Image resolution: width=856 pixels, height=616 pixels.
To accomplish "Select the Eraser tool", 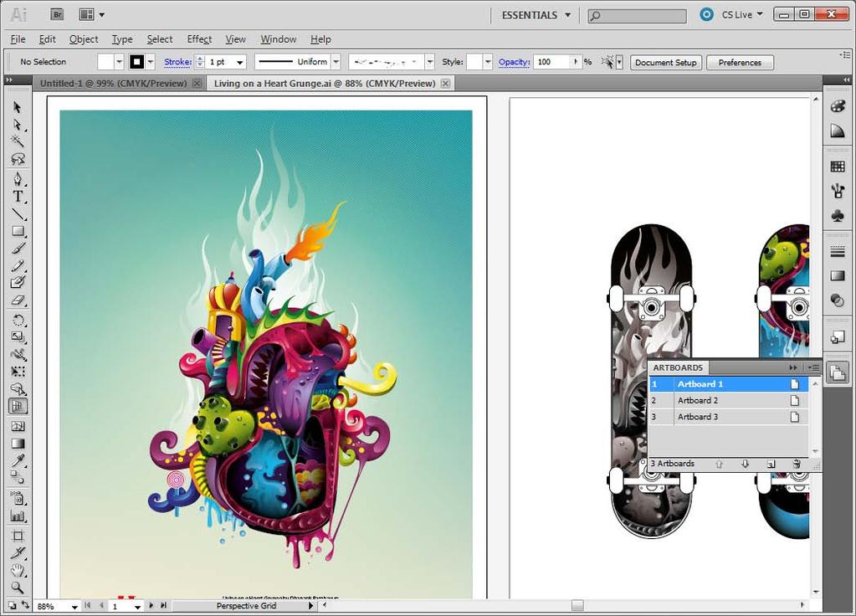I will (x=18, y=300).
